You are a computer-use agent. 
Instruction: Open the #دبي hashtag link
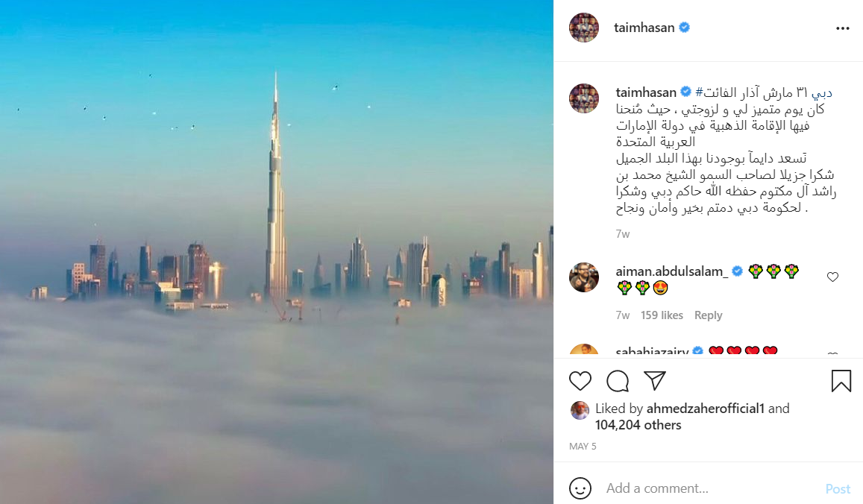point(821,92)
